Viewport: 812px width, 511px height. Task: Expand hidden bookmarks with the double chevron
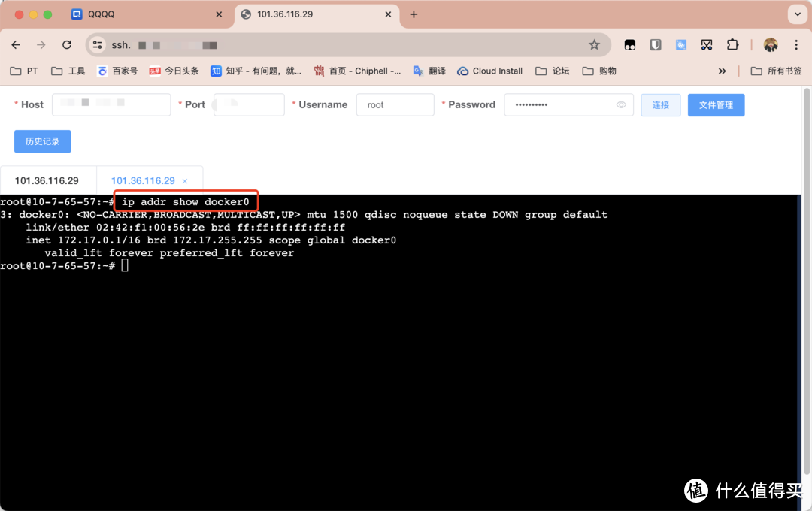tap(722, 71)
